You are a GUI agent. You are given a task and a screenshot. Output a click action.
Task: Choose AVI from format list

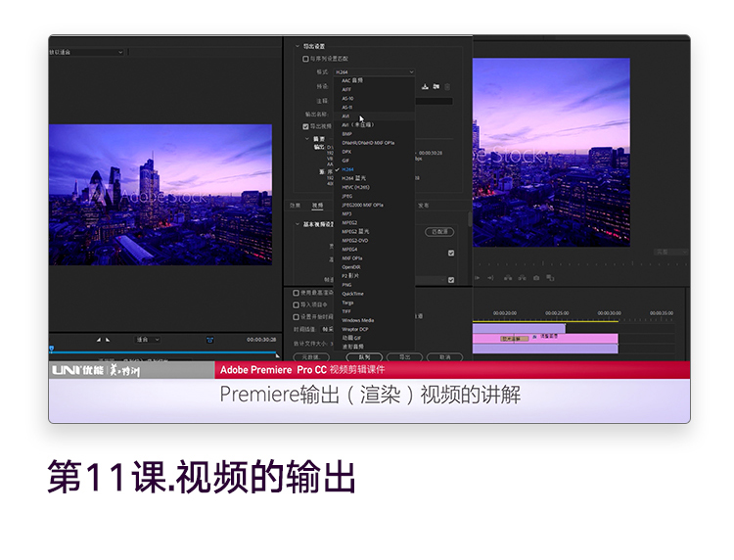click(x=375, y=117)
